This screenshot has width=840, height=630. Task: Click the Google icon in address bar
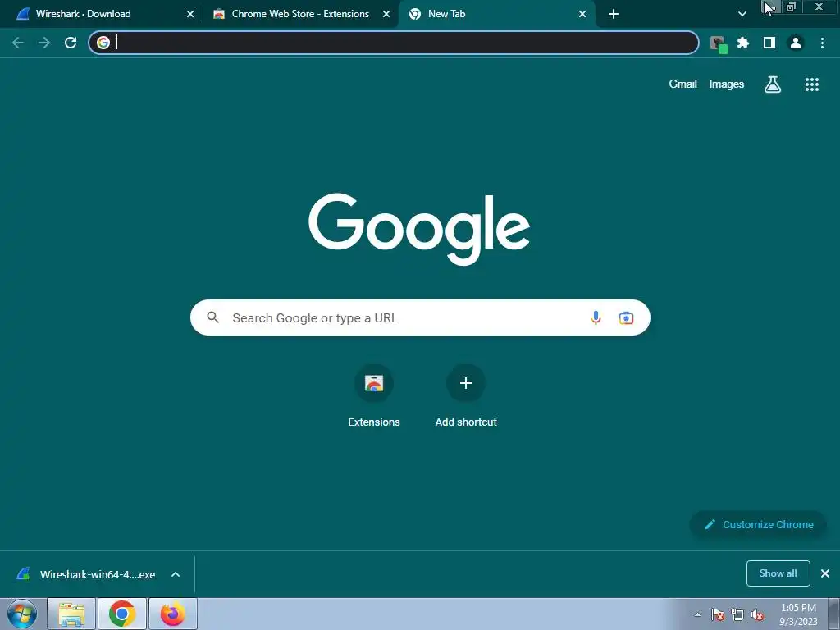point(103,43)
